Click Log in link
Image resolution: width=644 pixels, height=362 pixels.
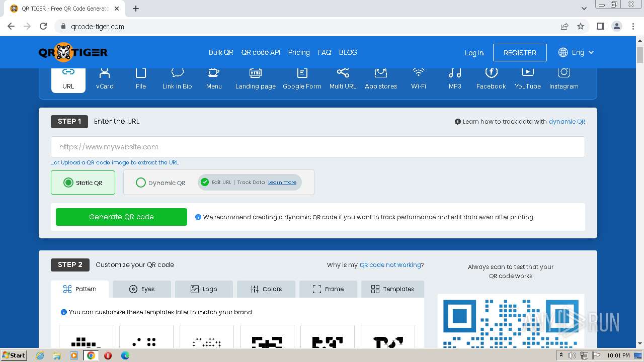tap(474, 53)
